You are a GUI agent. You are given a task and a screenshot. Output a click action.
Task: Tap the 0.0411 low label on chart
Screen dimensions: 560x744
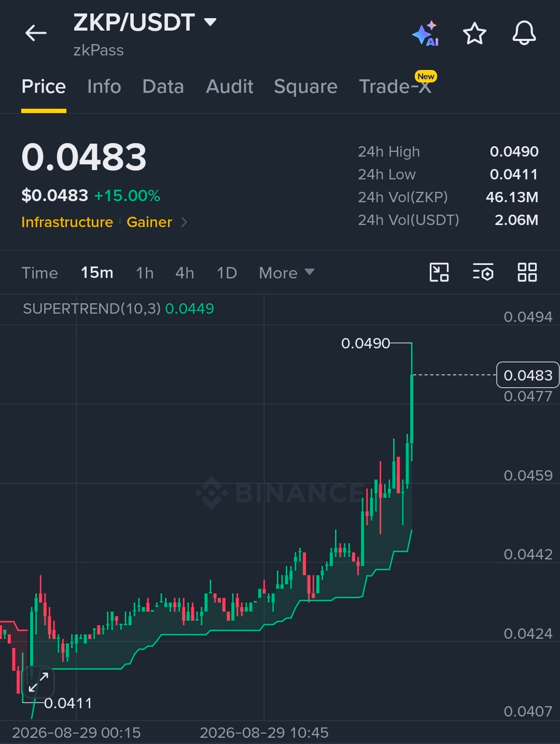click(x=68, y=703)
